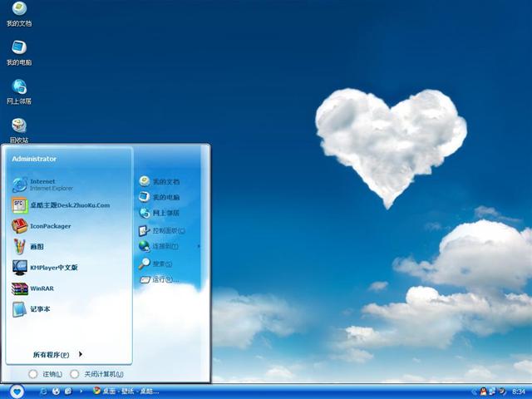Open 网上邻居 in the Start menu right pane
The width and height of the screenshot is (532, 399).
159,213
